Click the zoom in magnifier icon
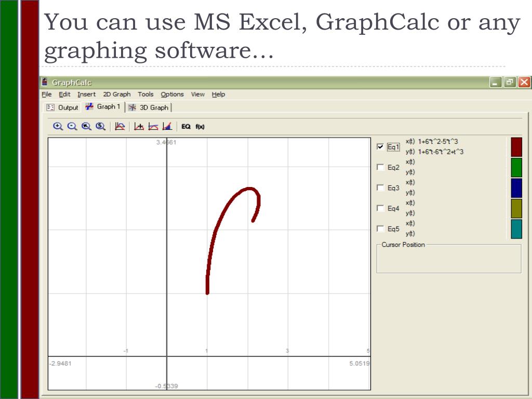This screenshot has height=399, width=532. point(58,127)
